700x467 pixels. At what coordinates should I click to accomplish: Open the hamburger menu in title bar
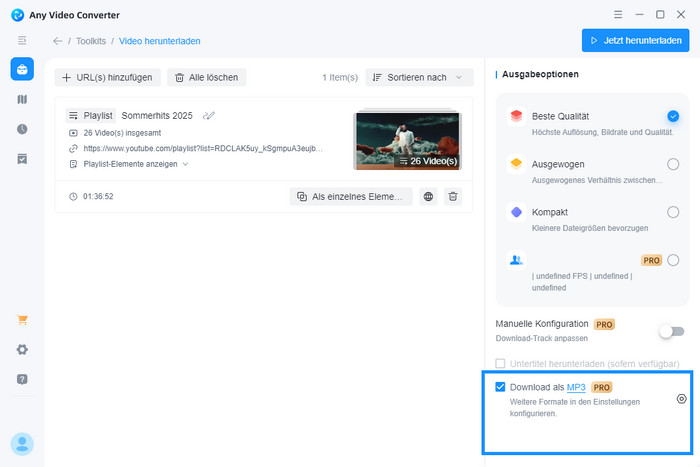pos(618,15)
